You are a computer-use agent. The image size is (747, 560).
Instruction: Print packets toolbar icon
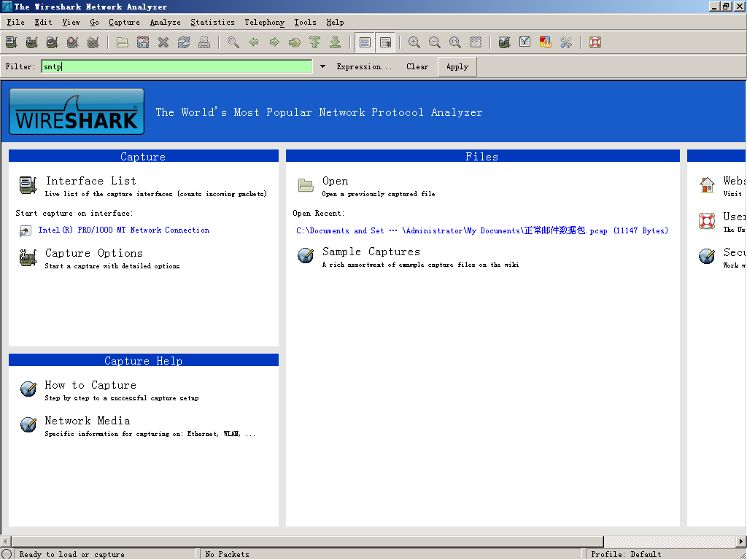[204, 42]
